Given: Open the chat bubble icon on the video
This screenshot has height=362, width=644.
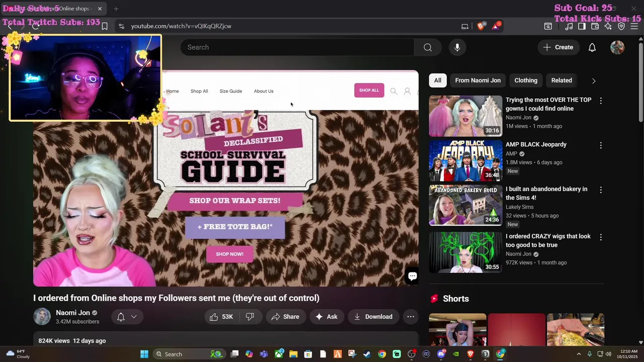Looking at the screenshot, I should 413,276.
